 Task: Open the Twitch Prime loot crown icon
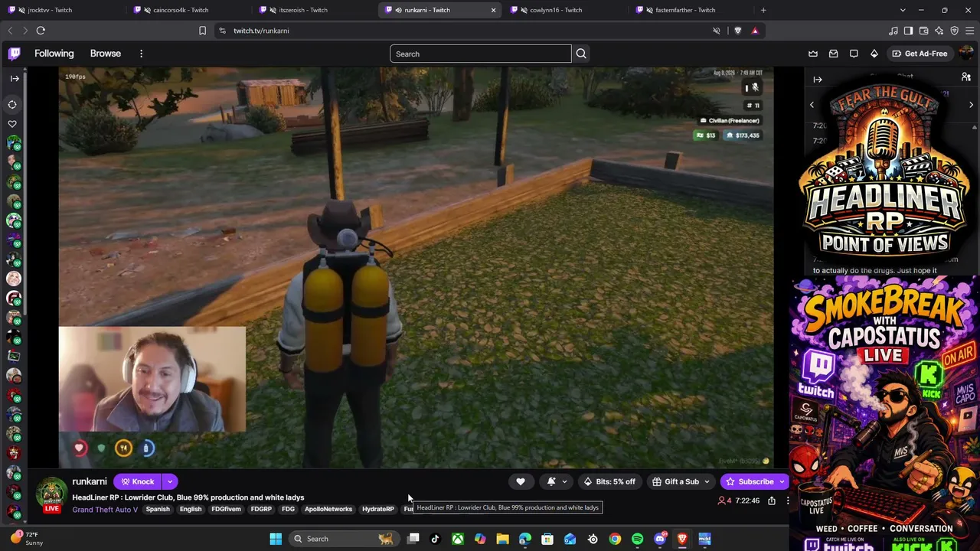813,54
